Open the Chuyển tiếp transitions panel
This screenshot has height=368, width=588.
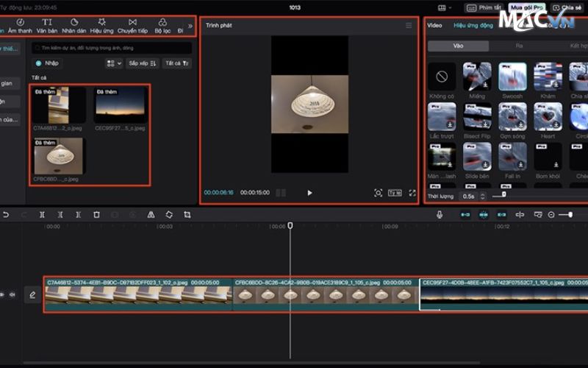[x=132, y=26]
